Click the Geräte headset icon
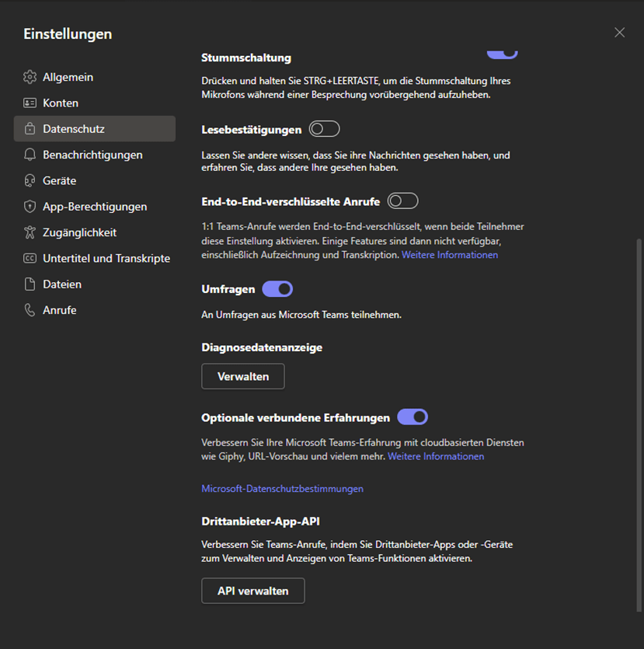This screenshot has height=649, width=644. [x=30, y=180]
